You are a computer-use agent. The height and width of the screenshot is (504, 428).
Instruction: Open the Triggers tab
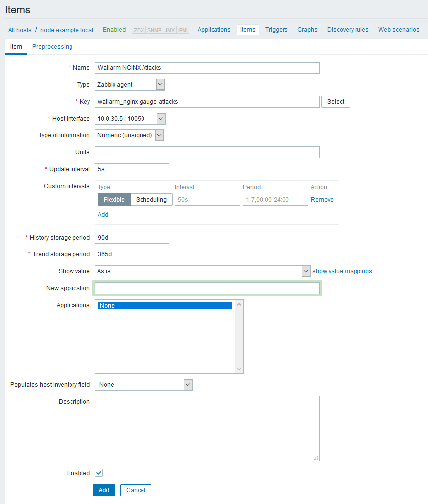coord(276,30)
